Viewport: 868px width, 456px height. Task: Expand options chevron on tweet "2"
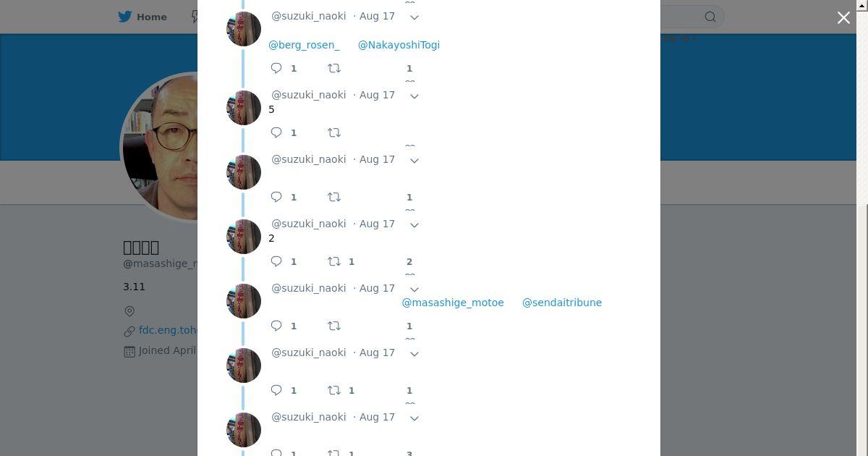tap(414, 224)
